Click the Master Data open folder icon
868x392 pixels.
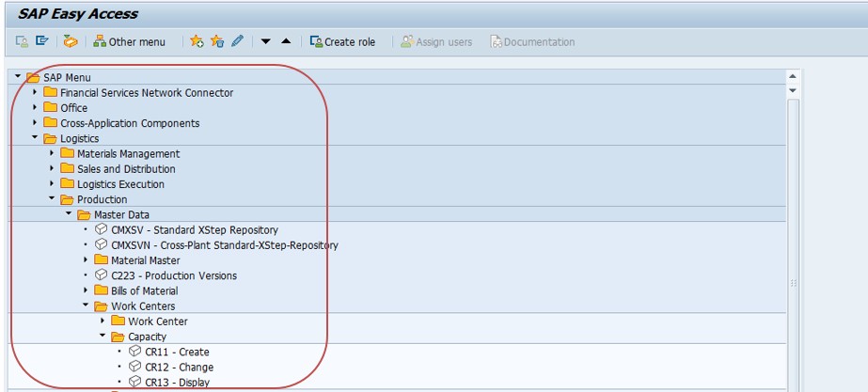[84, 215]
